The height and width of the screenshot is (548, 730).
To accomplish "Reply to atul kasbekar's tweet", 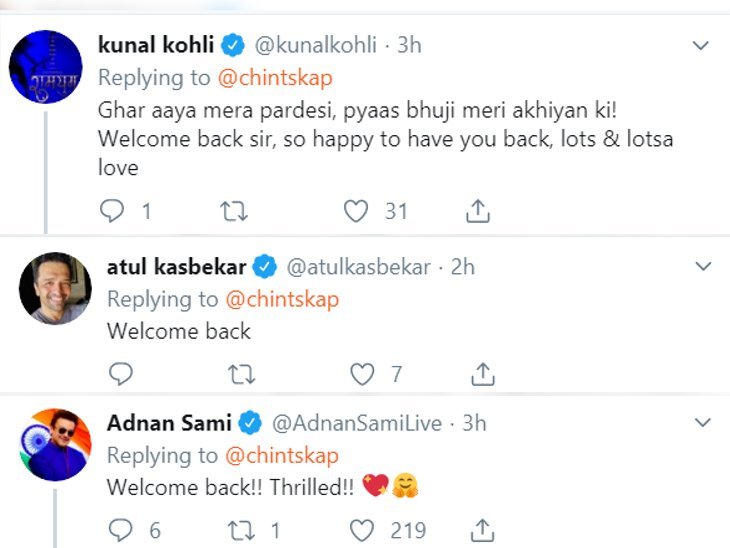I will tap(119, 374).
